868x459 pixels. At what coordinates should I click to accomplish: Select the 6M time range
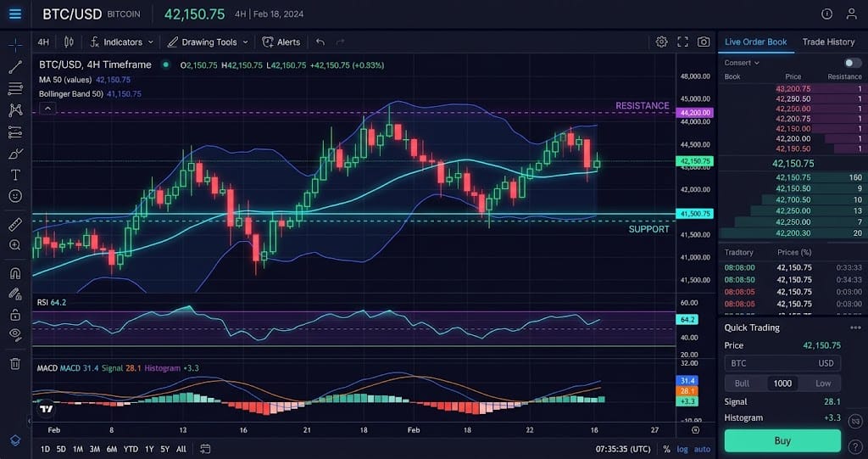[x=112, y=449]
